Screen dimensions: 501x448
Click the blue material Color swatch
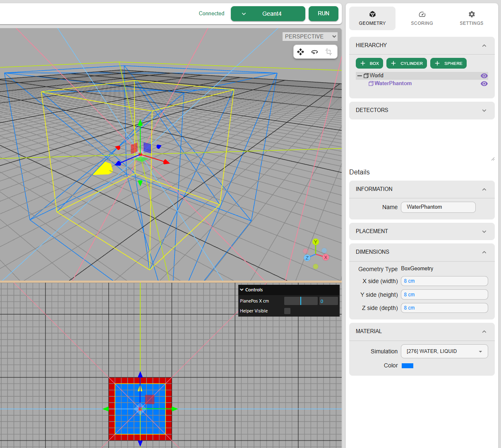408,366
